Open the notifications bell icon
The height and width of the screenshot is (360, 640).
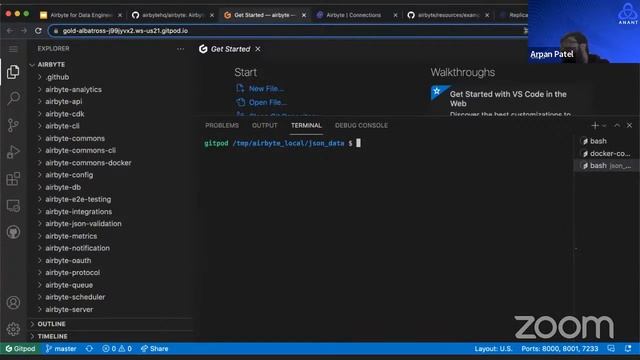(628, 349)
